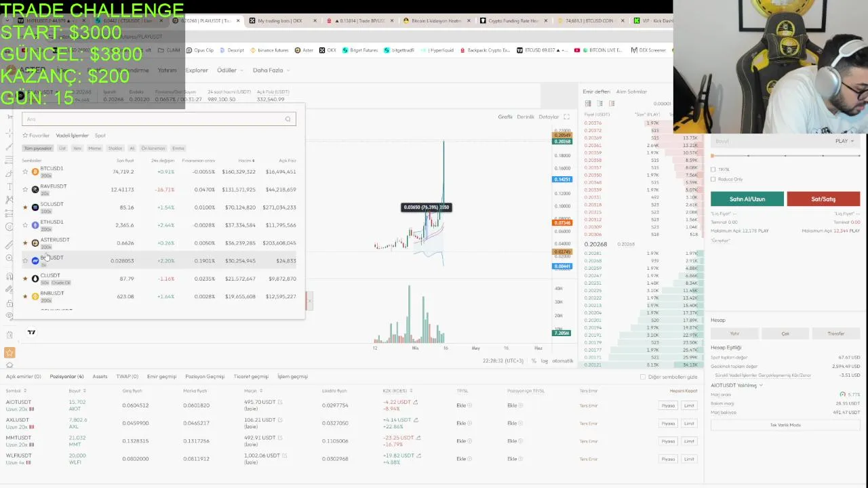Select the Tüm piyasalar filter chip

coord(38,148)
